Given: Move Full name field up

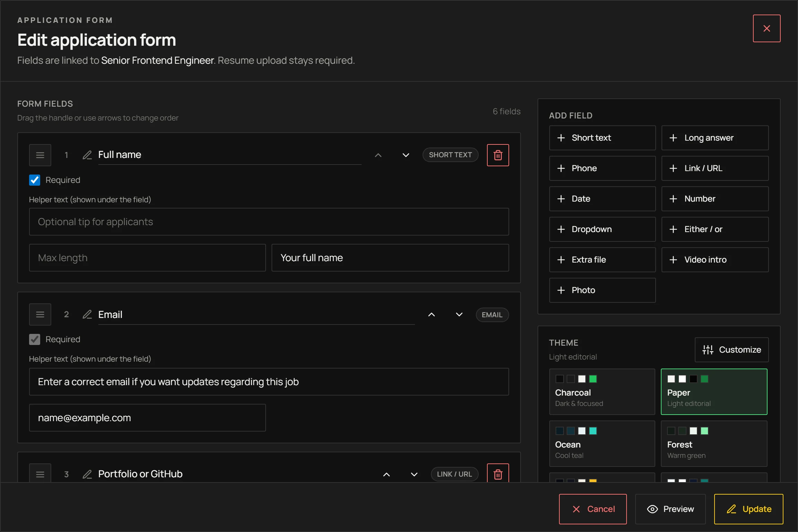Looking at the screenshot, I should (378, 155).
